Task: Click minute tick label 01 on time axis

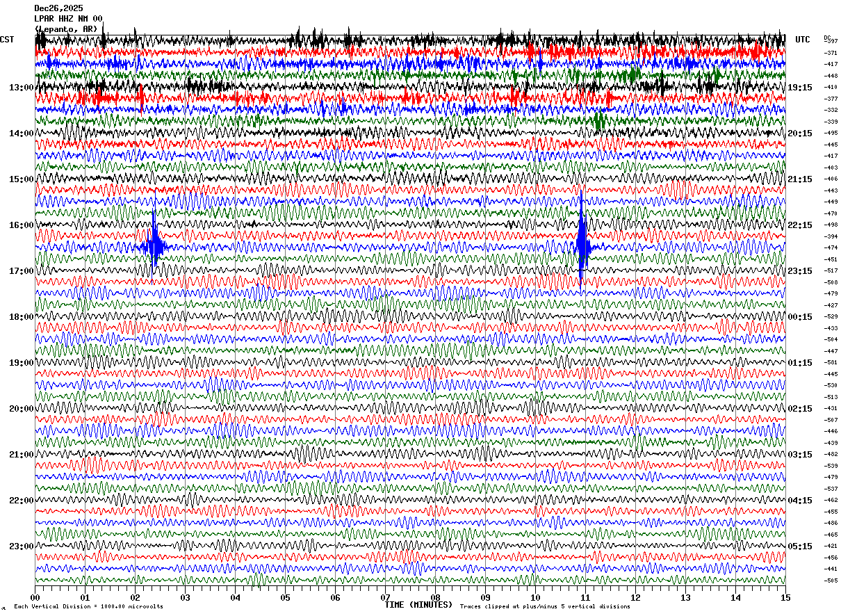Action: pyautogui.click(x=85, y=597)
